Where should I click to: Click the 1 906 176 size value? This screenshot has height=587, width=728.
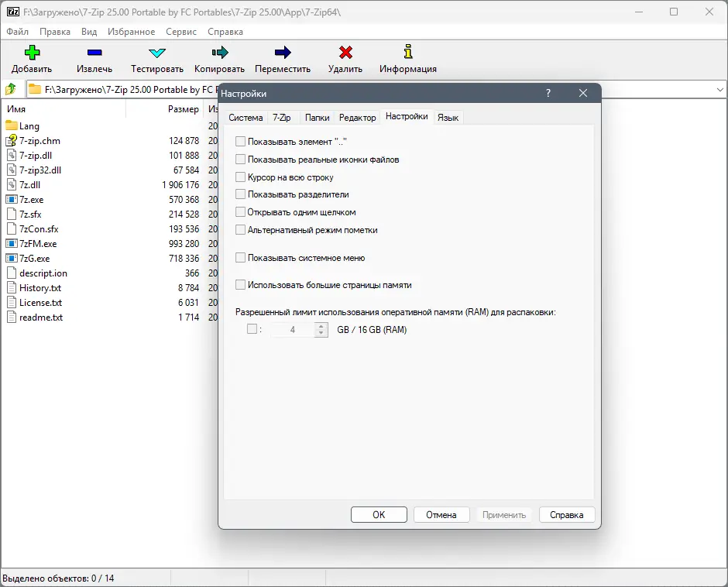180,184
